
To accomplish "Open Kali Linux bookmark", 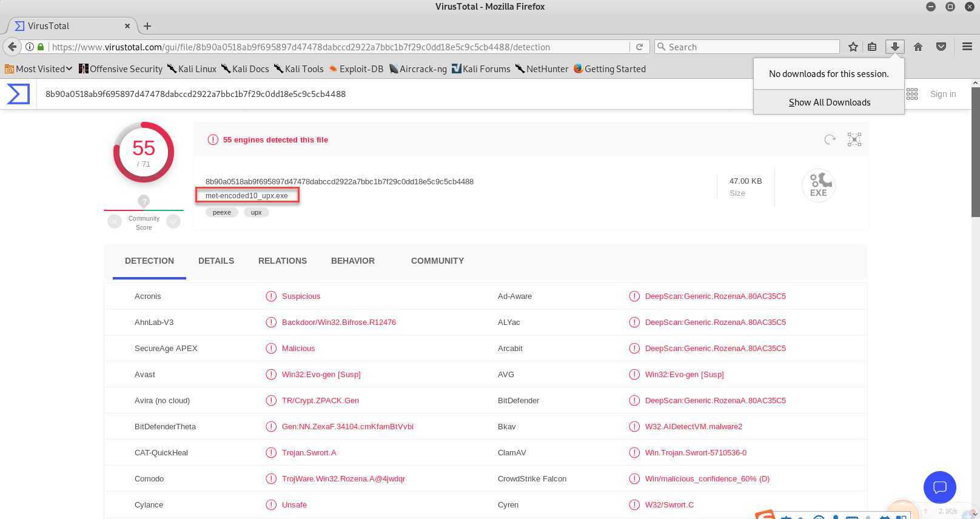I will click(x=192, y=69).
